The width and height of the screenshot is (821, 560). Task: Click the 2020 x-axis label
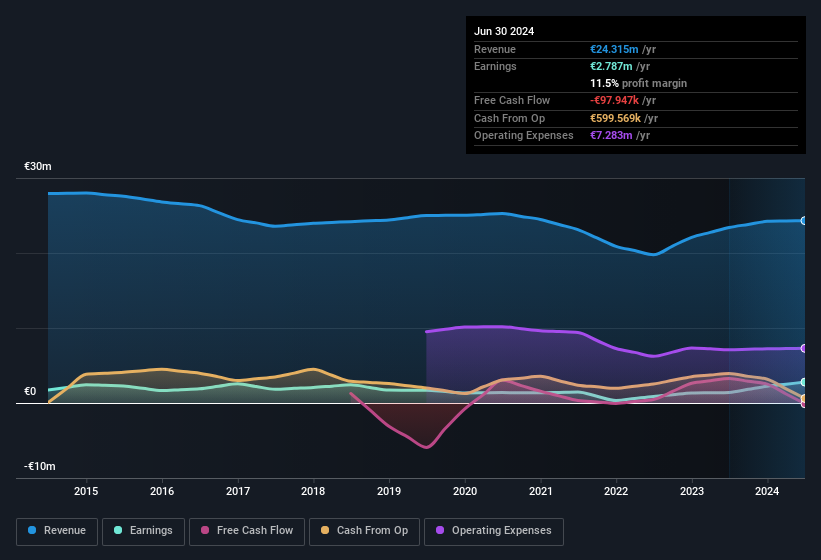point(465,491)
